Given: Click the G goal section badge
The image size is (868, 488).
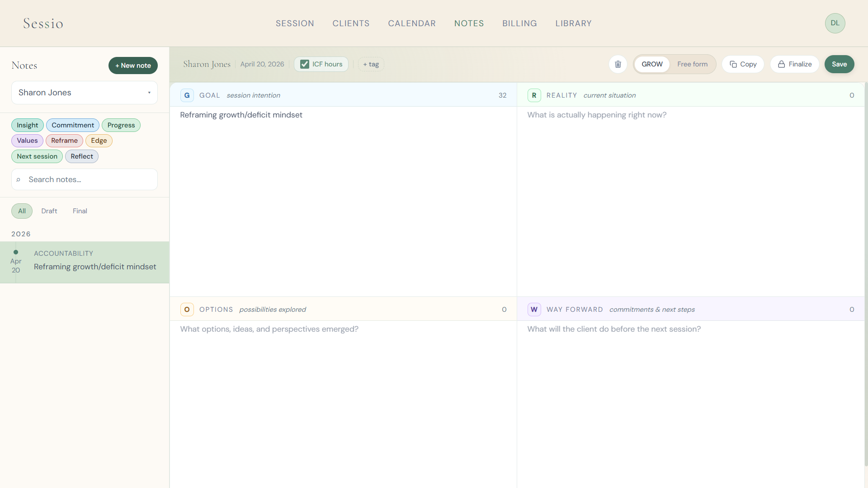Looking at the screenshot, I should point(187,95).
